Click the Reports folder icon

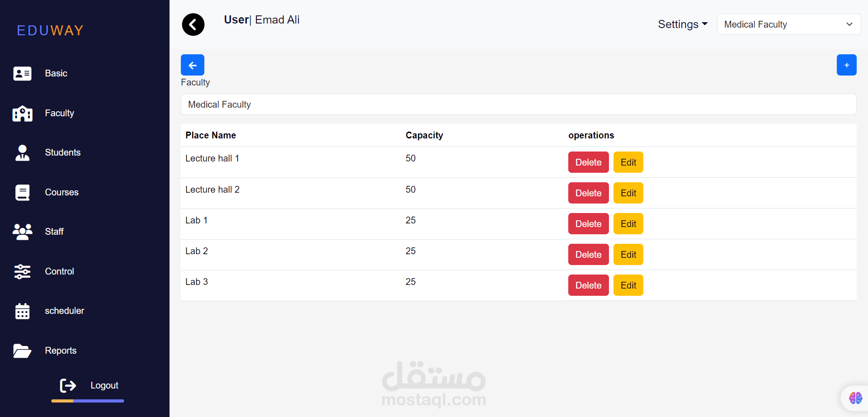22,351
